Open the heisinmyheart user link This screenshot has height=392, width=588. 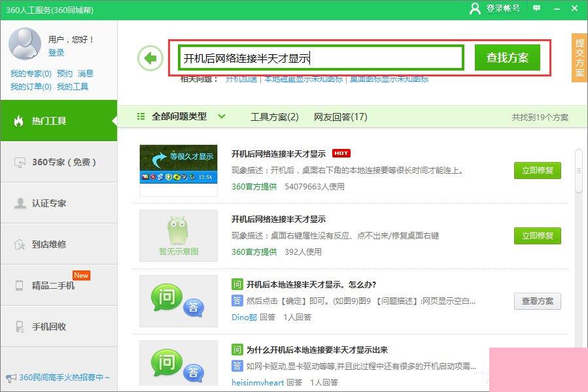click(258, 382)
